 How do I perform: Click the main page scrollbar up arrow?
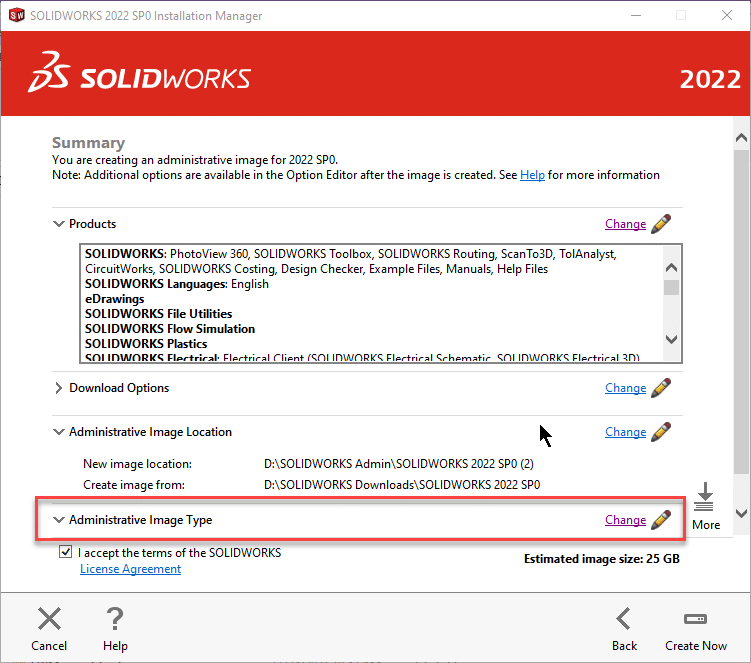(741, 138)
